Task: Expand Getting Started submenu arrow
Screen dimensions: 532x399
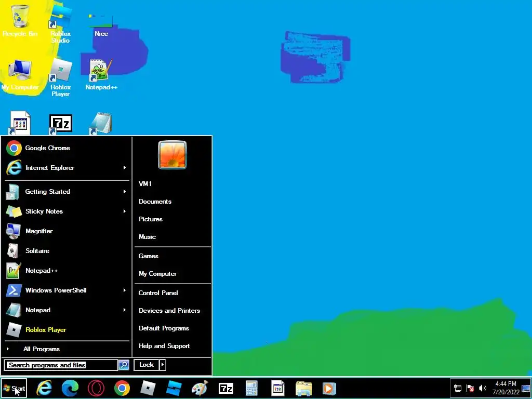Action: [125, 192]
